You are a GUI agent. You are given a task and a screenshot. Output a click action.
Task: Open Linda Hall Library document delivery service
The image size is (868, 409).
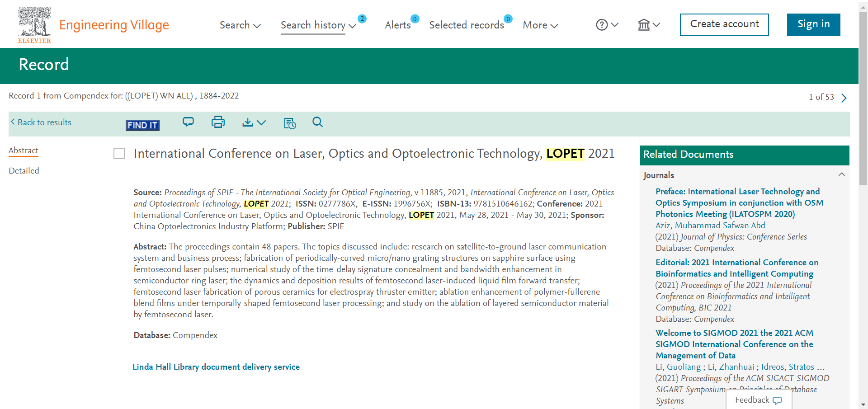point(216,367)
